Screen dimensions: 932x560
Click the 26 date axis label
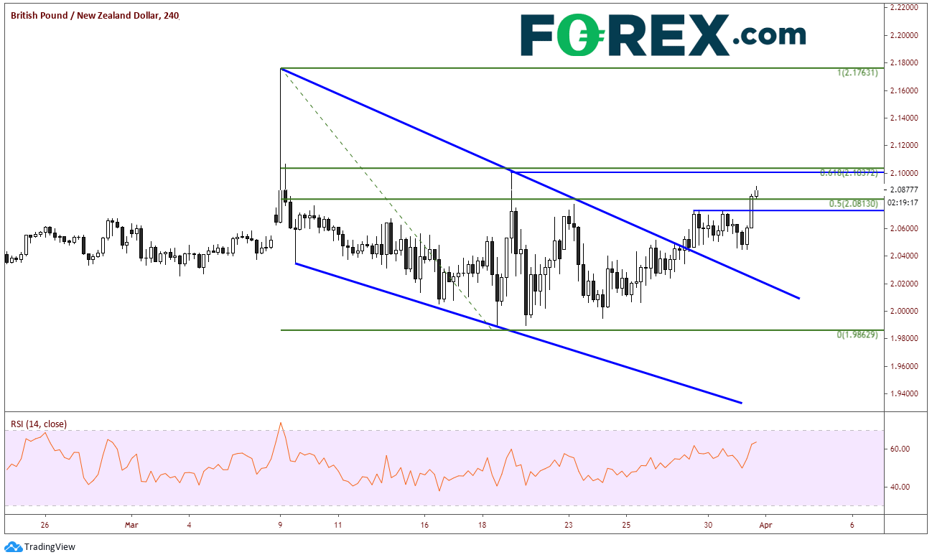coord(45,525)
